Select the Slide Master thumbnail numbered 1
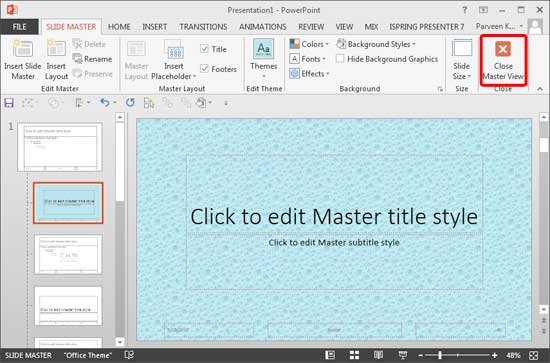This screenshot has width=550, height=363. [x=60, y=147]
